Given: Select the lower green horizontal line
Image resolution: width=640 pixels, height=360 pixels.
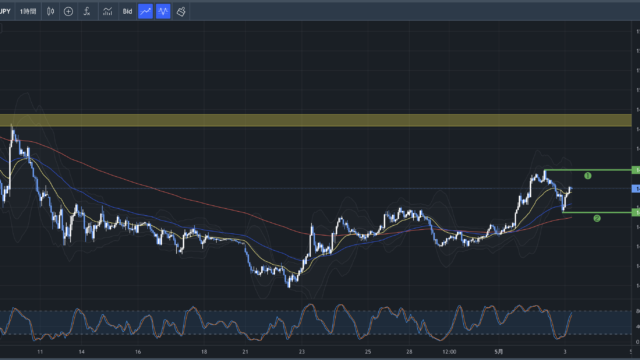Looking at the screenshot, I should coord(597,212).
